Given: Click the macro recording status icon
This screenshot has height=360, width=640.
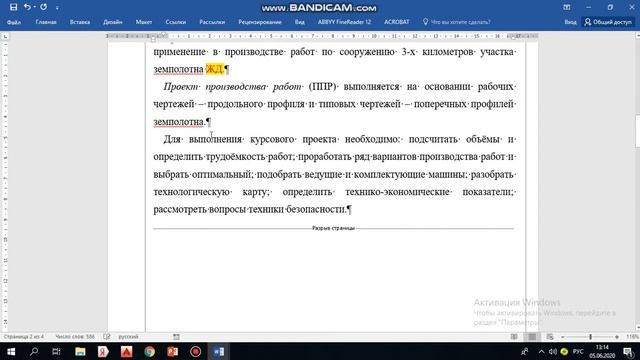Looking at the screenshot, I should (x=176, y=337).
